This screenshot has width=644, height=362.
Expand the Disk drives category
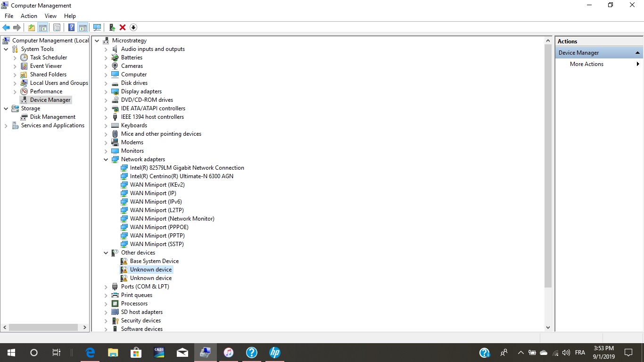click(106, 82)
